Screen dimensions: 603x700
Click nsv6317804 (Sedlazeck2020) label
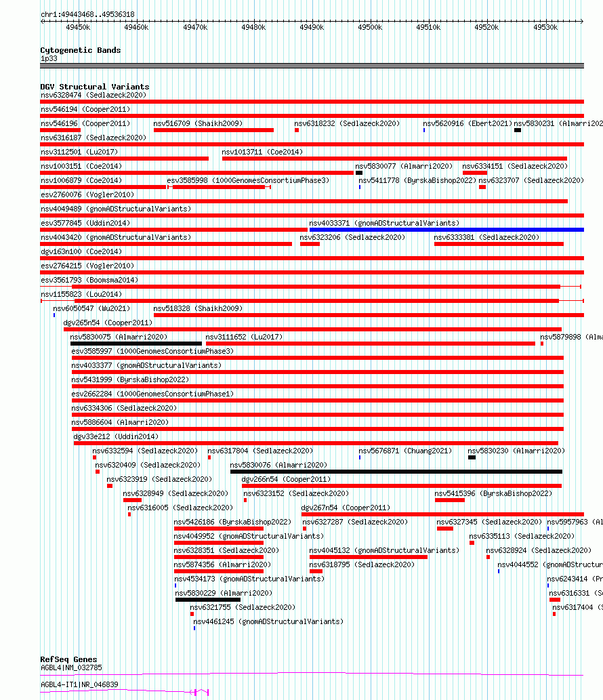[x=260, y=452]
